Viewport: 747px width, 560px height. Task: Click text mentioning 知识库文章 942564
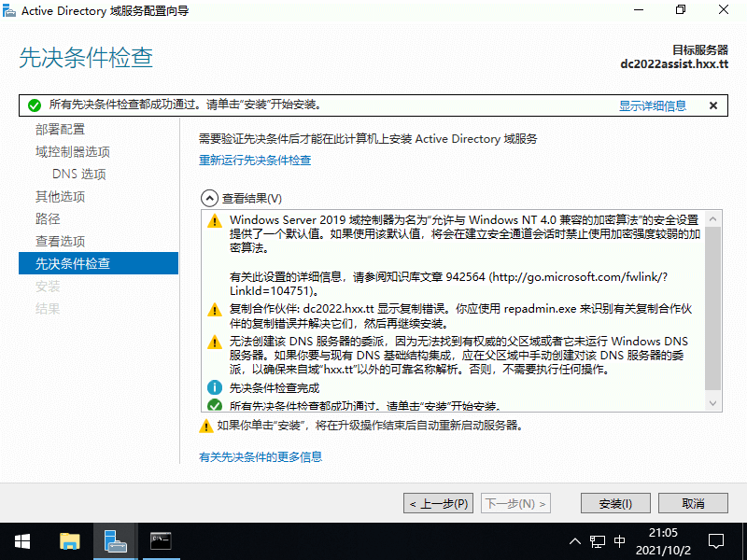click(448, 284)
